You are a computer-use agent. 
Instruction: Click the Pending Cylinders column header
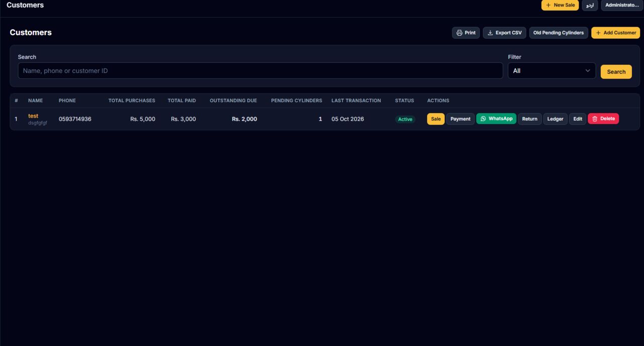296,101
